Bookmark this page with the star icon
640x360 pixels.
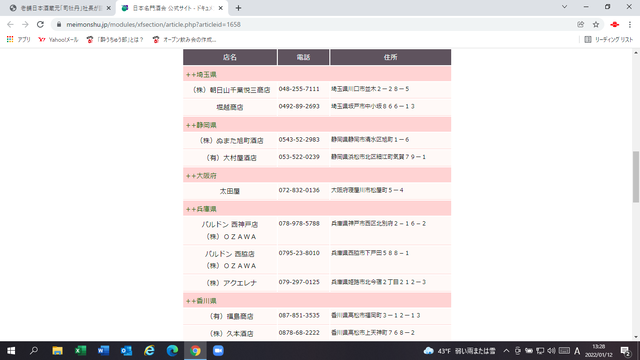596,24
